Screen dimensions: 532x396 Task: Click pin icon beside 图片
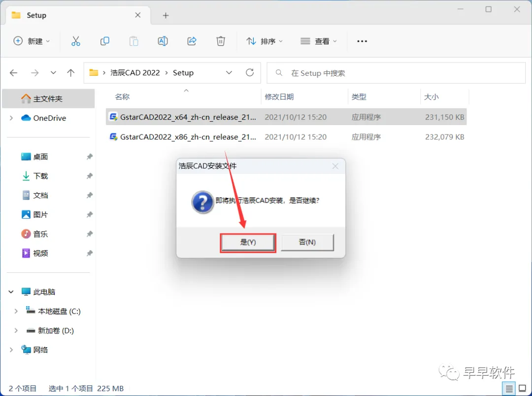coord(90,214)
